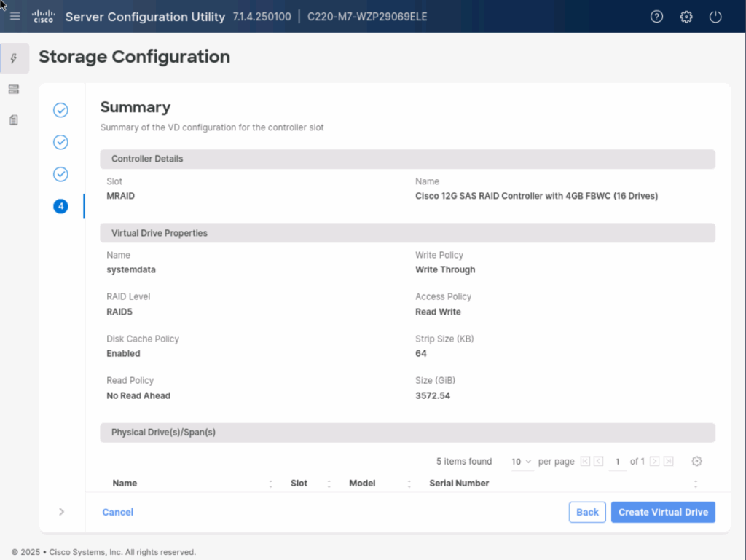This screenshot has height=560, width=746.
Task: Select the size value 3572.54
Action: point(433,395)
